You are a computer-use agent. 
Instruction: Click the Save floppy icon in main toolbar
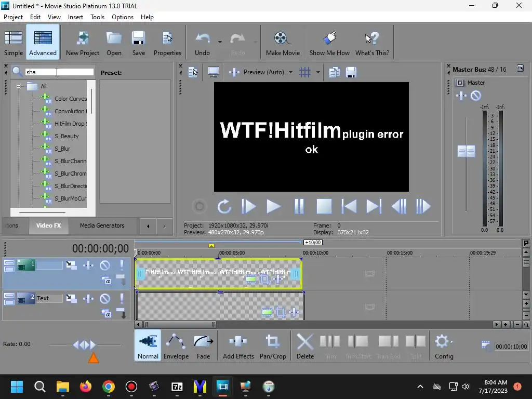pos(138,43)
